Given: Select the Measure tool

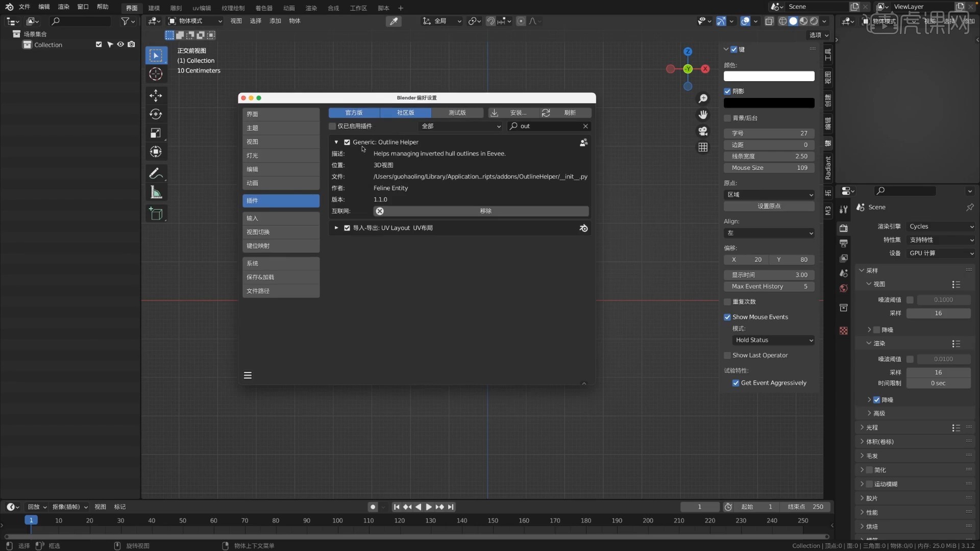Looking at the screenshot, I should [156, 193].
